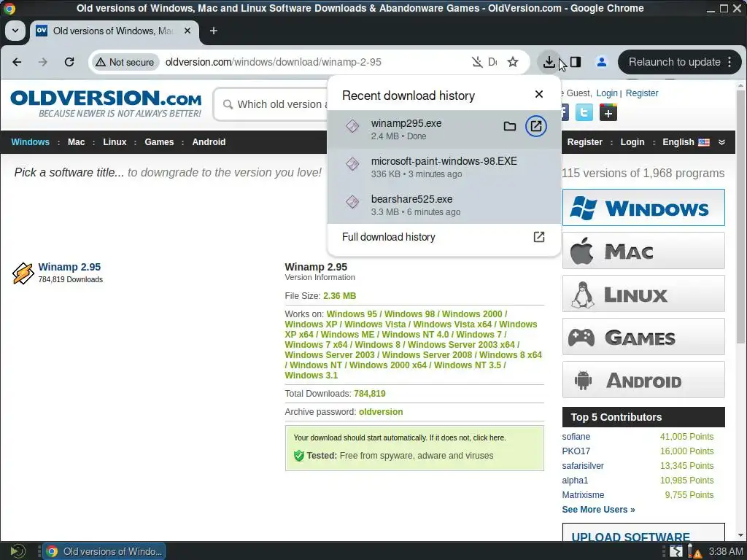Open the English language selector
The height and width of the screenshot is (560, 747).
[686, 142]
